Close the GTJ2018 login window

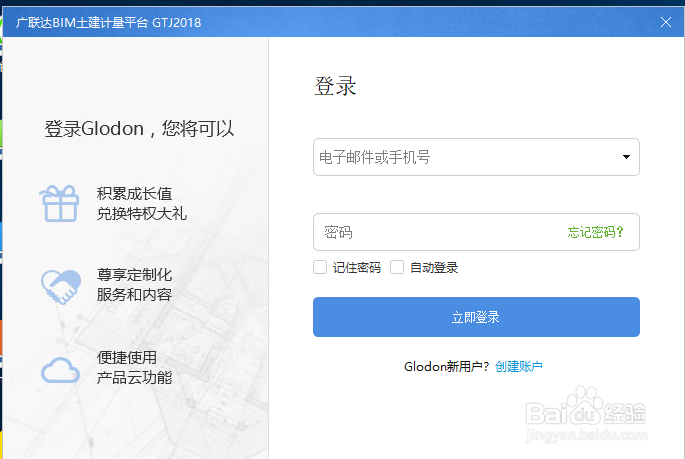coord(665,22)
